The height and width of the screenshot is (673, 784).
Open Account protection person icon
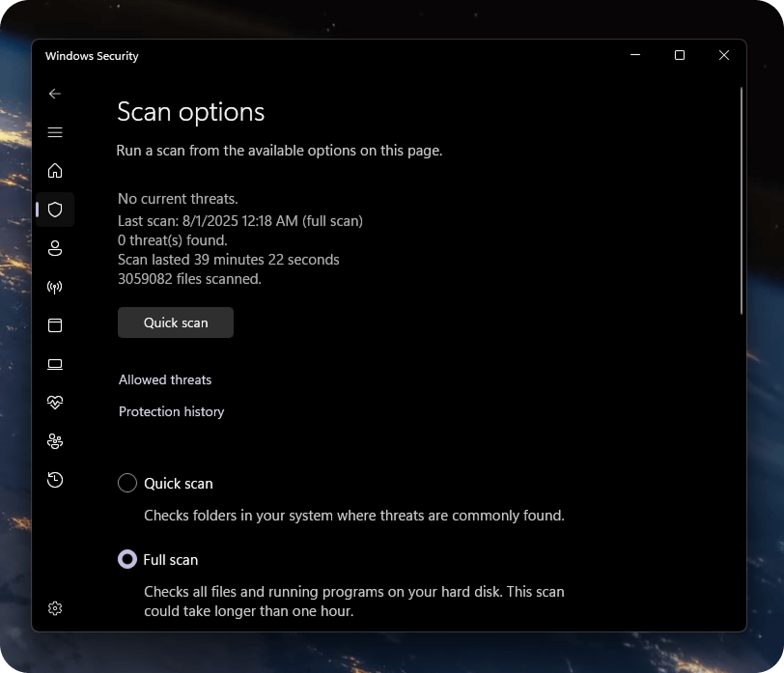coord(55,248)
